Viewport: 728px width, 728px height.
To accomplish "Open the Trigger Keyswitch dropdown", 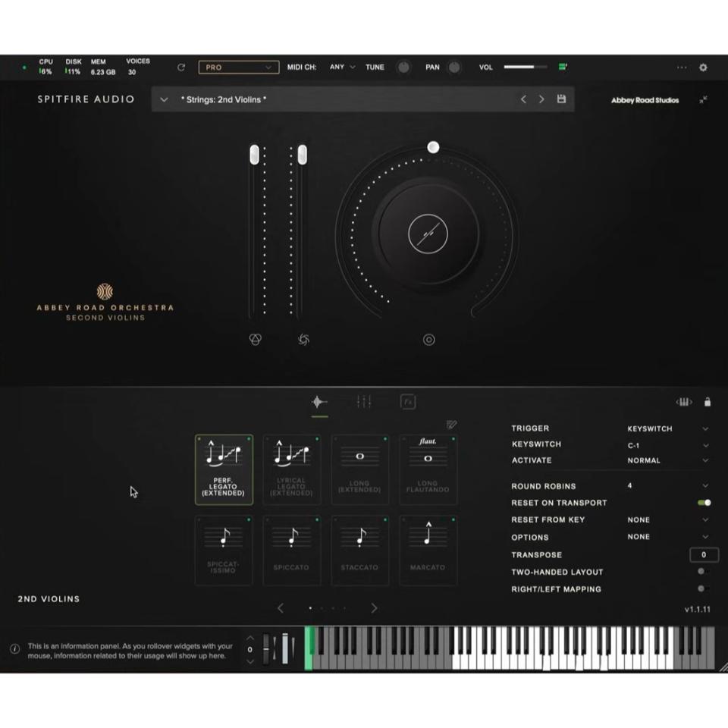I will (667, 428).
